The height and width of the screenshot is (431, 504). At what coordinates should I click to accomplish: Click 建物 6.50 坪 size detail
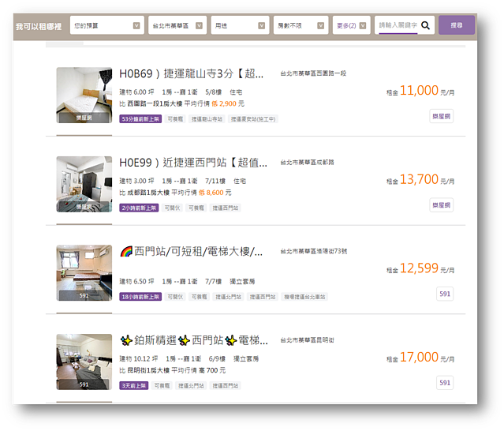click(136, 282)
